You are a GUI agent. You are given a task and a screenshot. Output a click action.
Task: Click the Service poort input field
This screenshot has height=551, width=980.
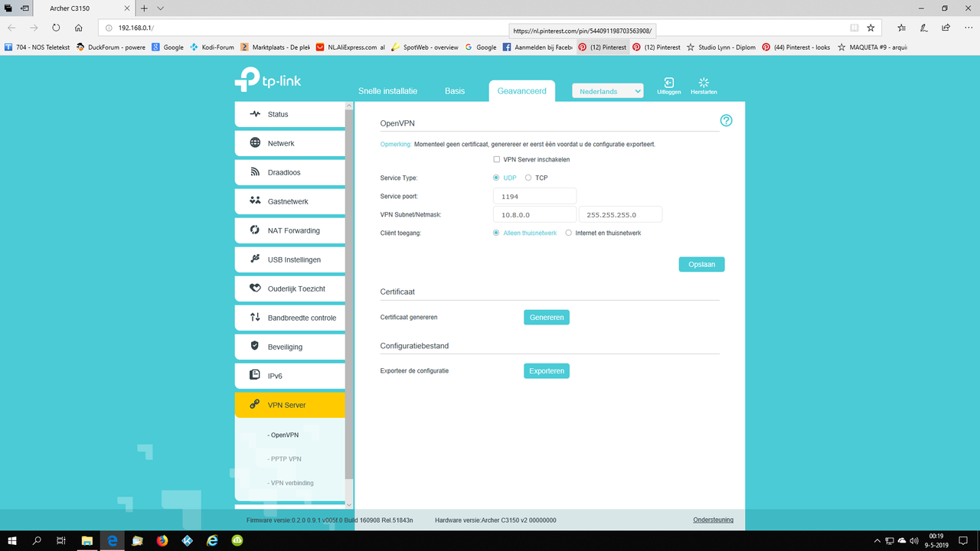pos(534,196)
